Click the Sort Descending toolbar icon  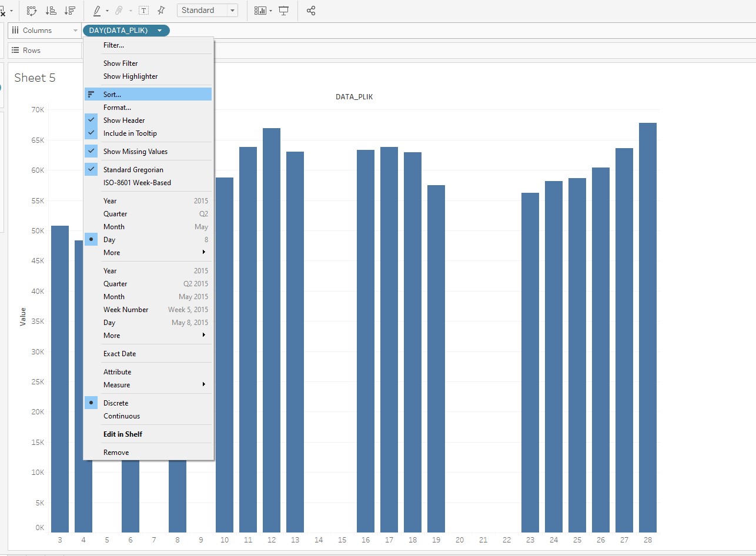point(70,11)
